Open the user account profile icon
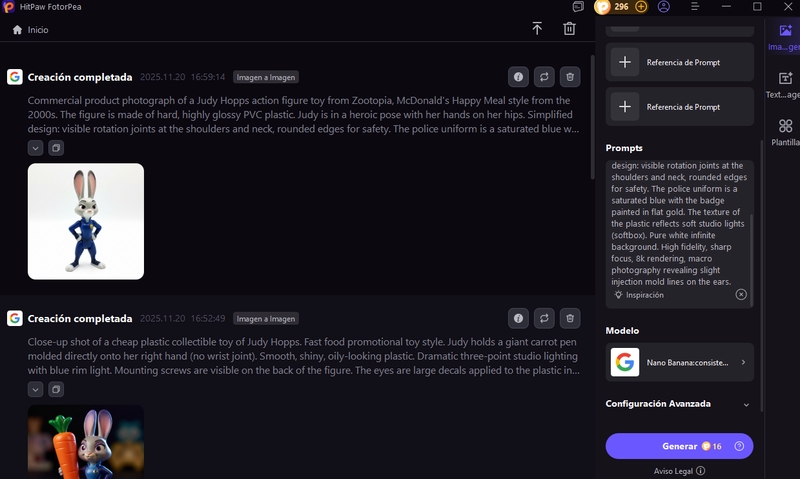The image size is (800, 479). [x=664, y=7]
